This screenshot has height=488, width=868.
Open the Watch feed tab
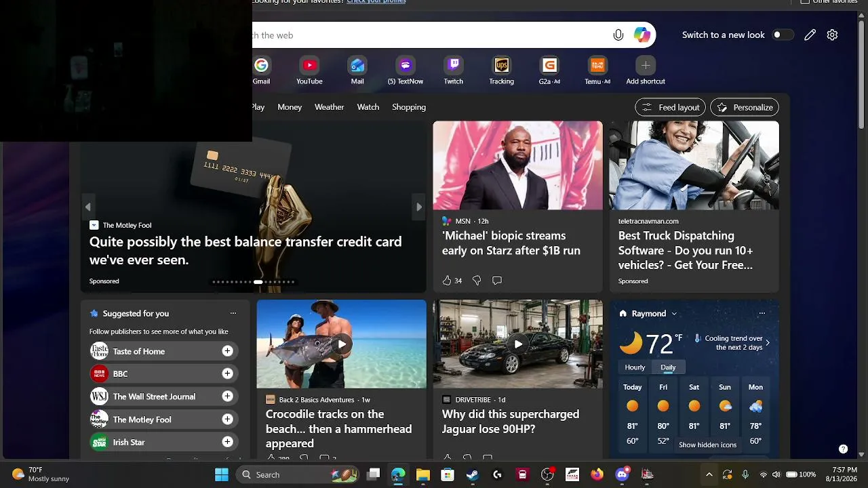coord(368,107)
